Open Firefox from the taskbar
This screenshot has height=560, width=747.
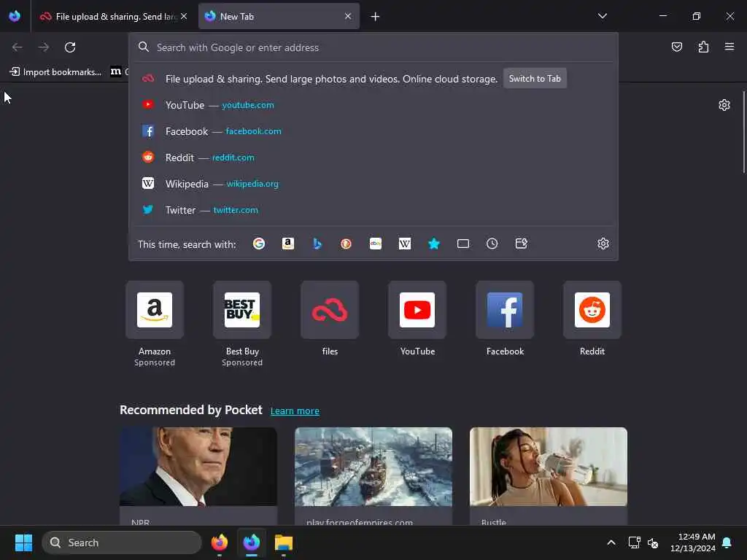[x=220, y=542]
